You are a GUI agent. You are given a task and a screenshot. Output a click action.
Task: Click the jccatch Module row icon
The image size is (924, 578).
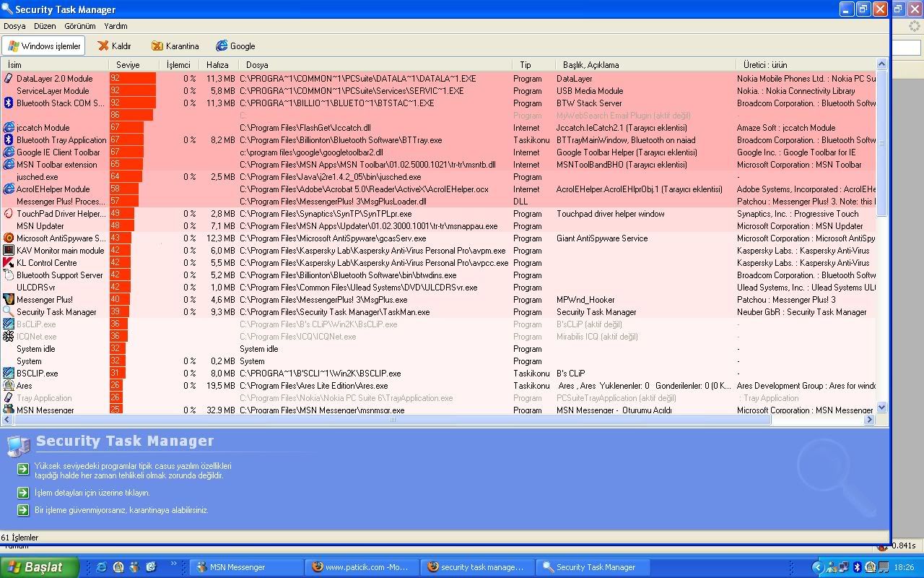tap(9, 128)
